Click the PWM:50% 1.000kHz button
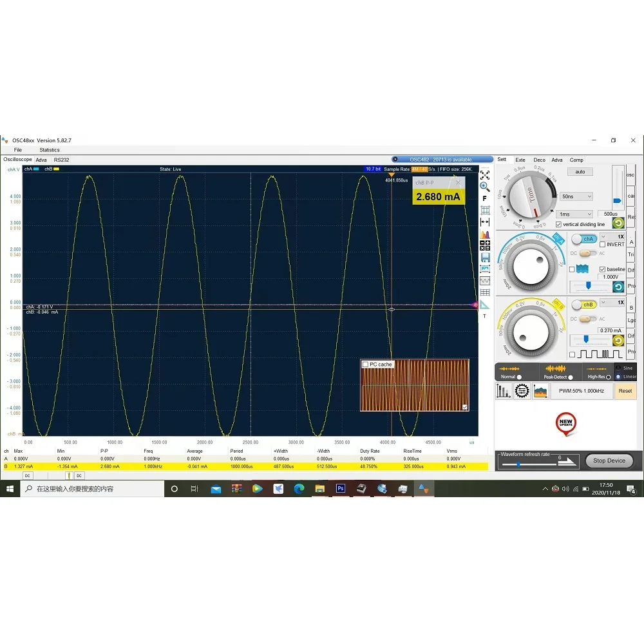644x644 pixels. point(581,391)
